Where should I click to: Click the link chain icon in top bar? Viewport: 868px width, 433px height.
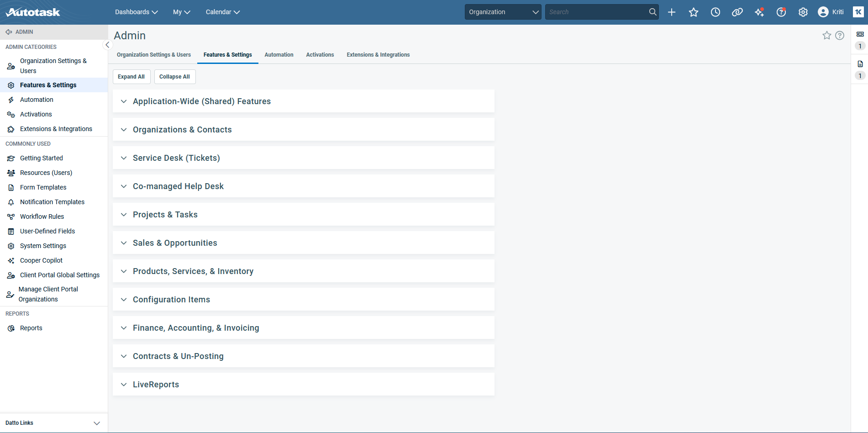click(x=737, y=12)
